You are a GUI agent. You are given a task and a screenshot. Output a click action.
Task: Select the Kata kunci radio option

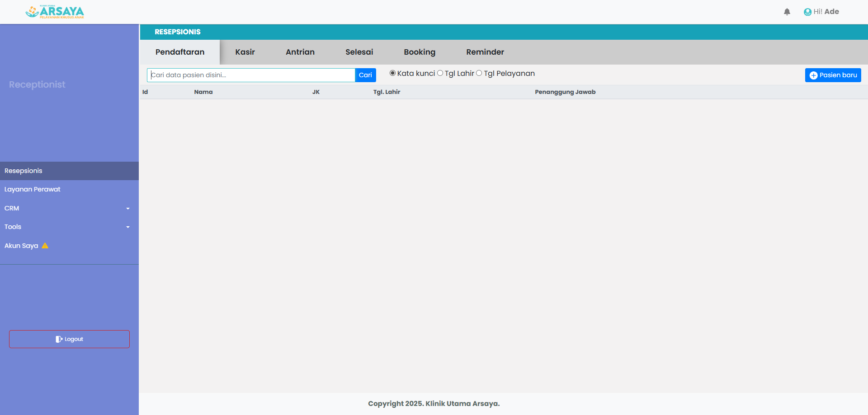click(x=392, y=73)
